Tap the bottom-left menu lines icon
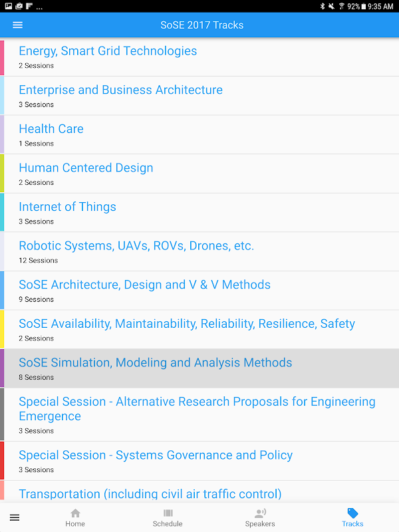The height and width of the screenshot is (532, 399). coord(15,517)
